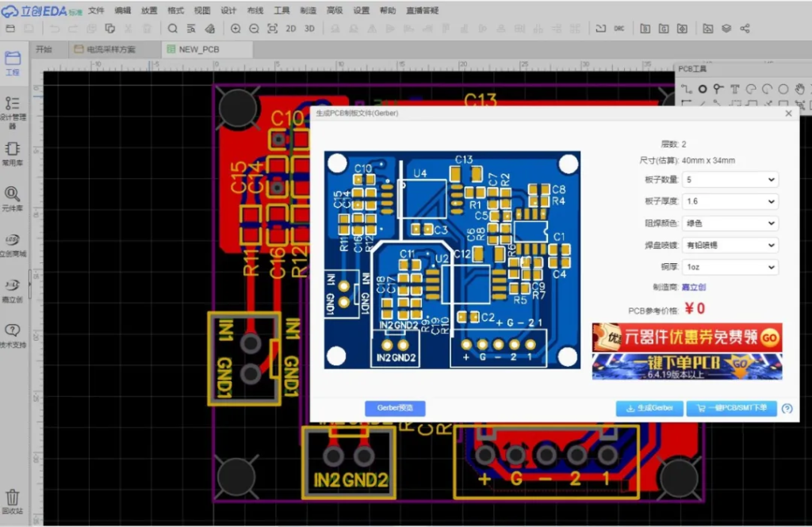This screenshot has width=812, height=527.
Task: Click the 生成Gerber button
Action: click(649, 408)
